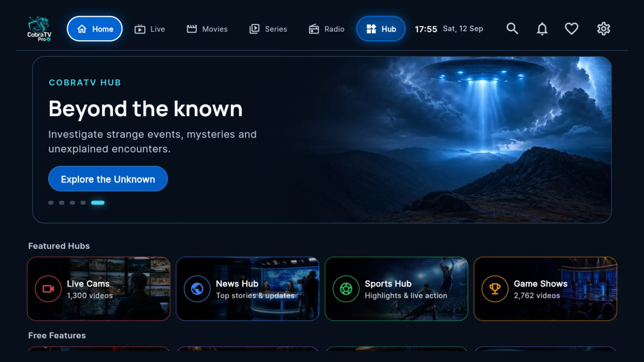
Task: Click the Game Shows trophy icon
Action: pos(495,289)
